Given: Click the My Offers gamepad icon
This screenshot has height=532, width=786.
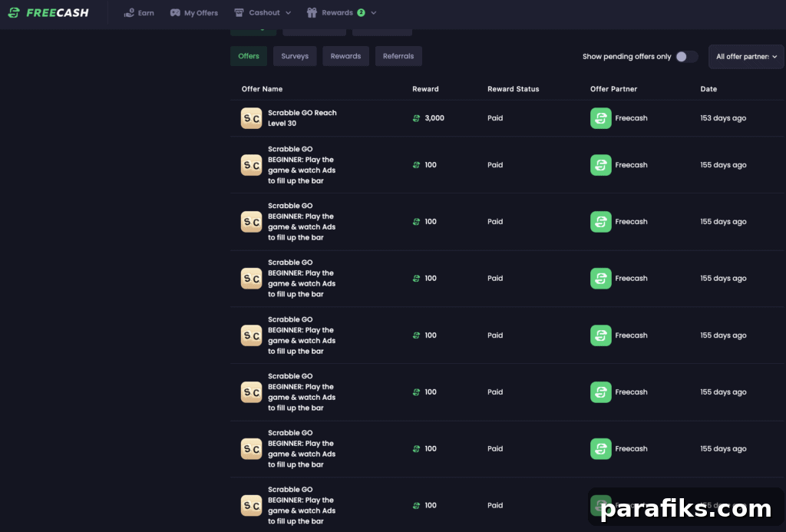Looking at the screenshot, I should [175, 12].
